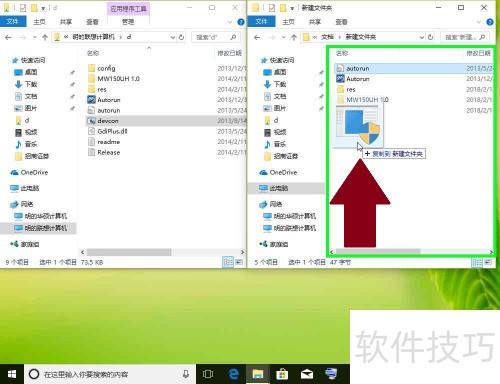
Task: Refresh the left window address bar
Action: tap(182, 37)
